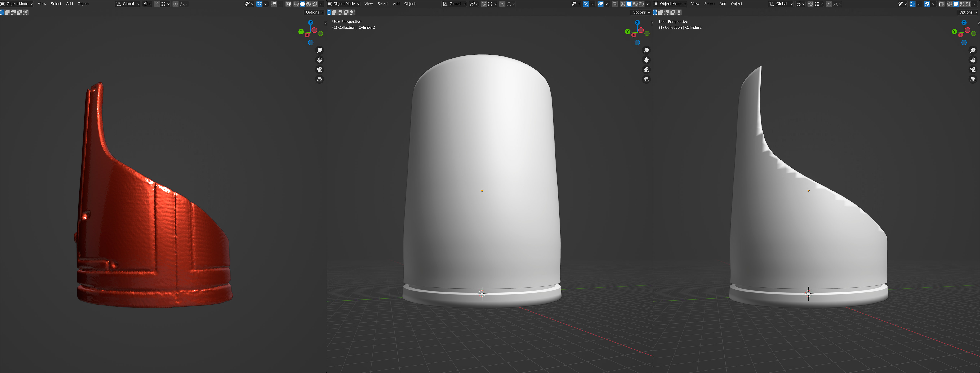Zoom icon in the full dome viewport
Screen dimensions: 980x373
(646, 50)
